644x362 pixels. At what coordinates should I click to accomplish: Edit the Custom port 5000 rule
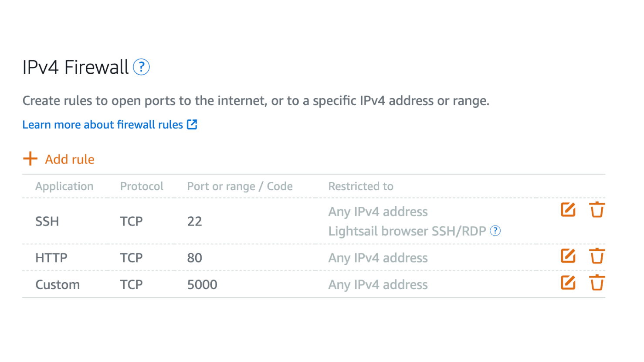click(x=568, y=283)
